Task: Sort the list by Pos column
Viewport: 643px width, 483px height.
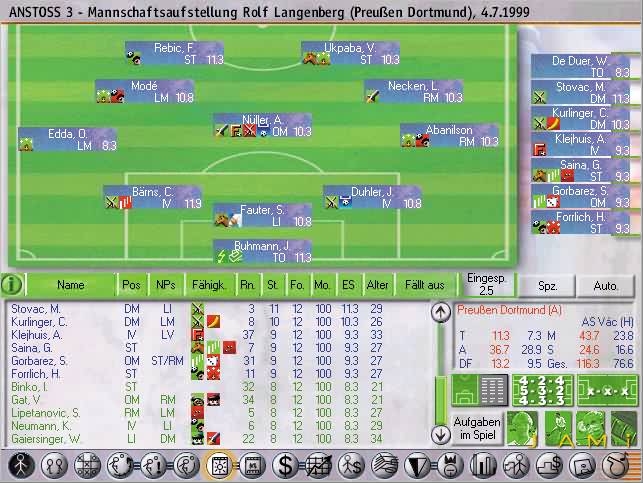Action: click(x=131, y=285)
